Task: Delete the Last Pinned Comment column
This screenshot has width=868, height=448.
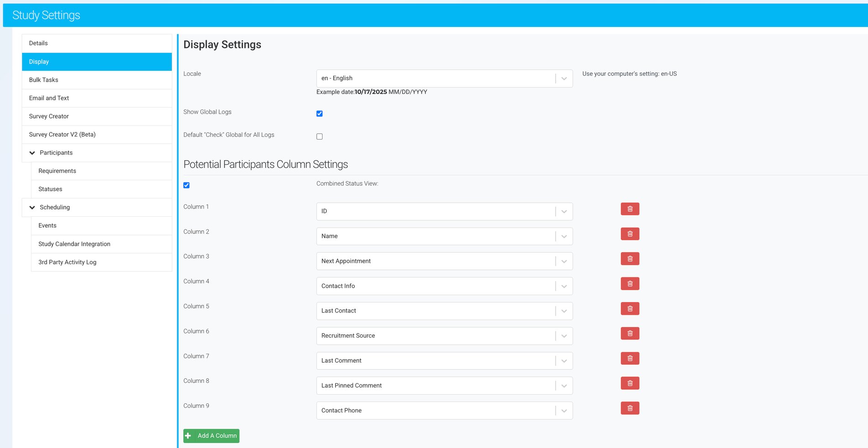Action: click(630, 383)
